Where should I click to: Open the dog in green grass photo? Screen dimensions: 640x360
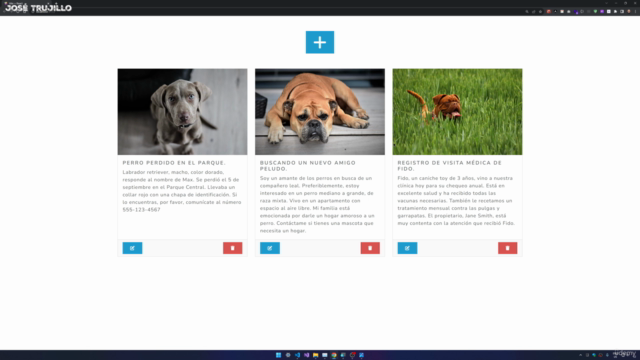click(458, 111)
